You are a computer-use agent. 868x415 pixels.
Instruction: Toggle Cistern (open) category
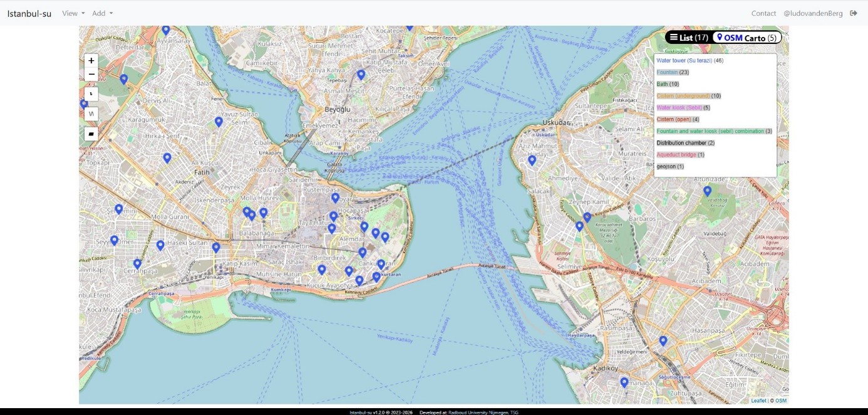click(678, 119)
